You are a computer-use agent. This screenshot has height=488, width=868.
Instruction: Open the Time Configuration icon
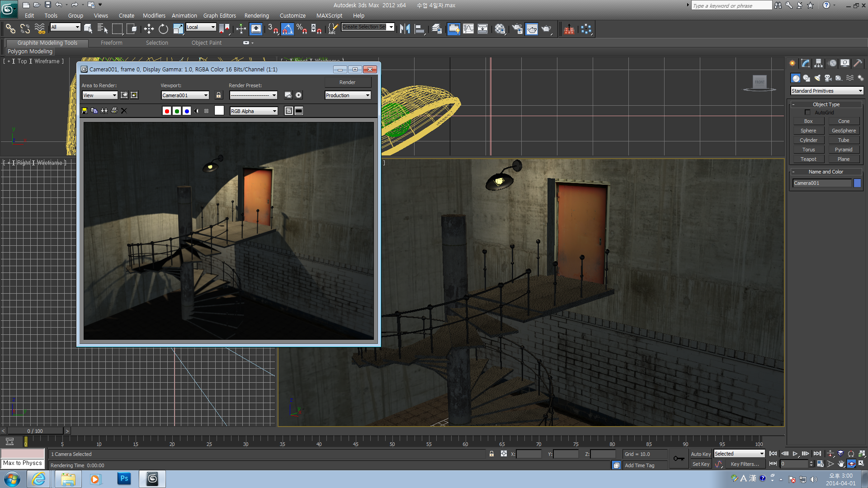pyautogui.click(x=821, y=464)
